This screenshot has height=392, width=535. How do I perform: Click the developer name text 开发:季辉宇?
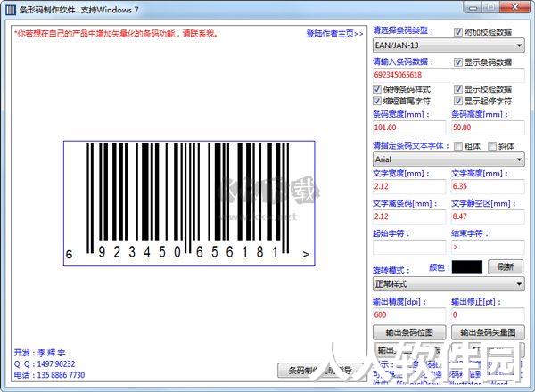tap(39, 353)
